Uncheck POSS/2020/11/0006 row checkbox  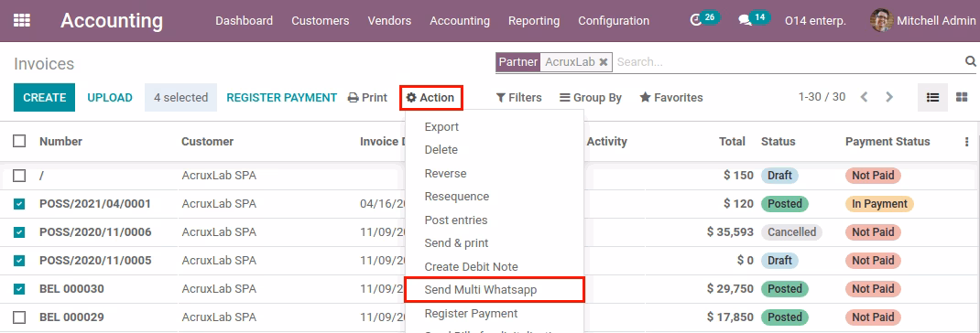point(19,232)
